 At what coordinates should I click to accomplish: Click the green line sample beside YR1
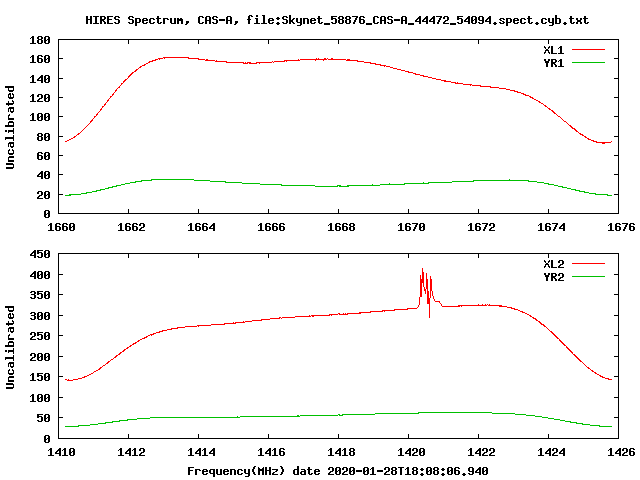[588, 62]
